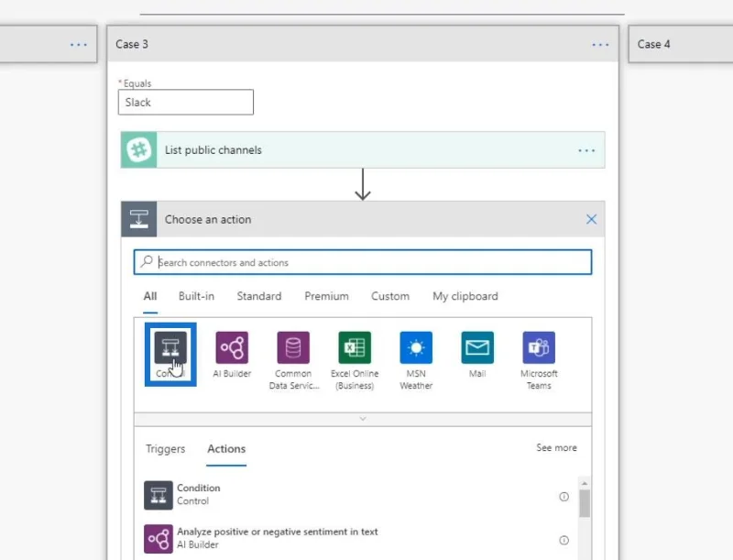The image size is (733, 560).
Task: Show info for Analyze sentiment action
Action: tap(563, 541)
